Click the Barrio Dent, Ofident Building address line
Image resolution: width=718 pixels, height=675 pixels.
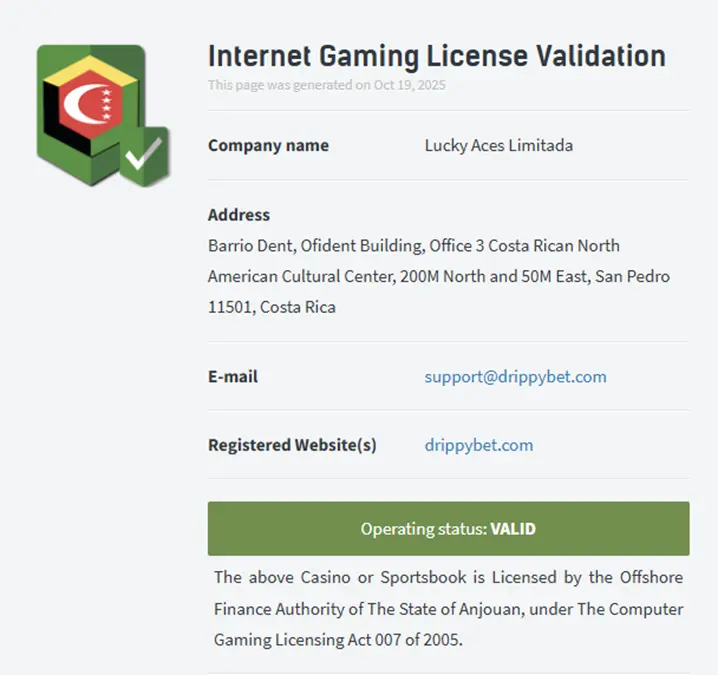(x=413, y=246)
